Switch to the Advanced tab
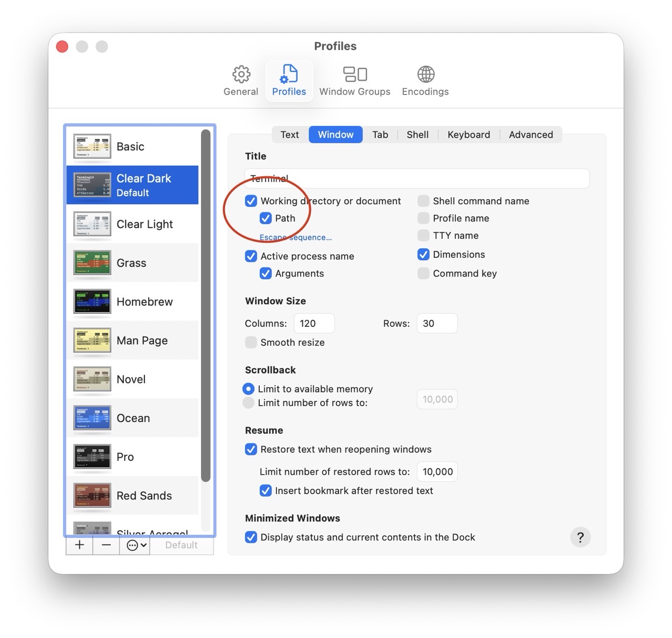672x638 pixels. (x=531, y=135)
